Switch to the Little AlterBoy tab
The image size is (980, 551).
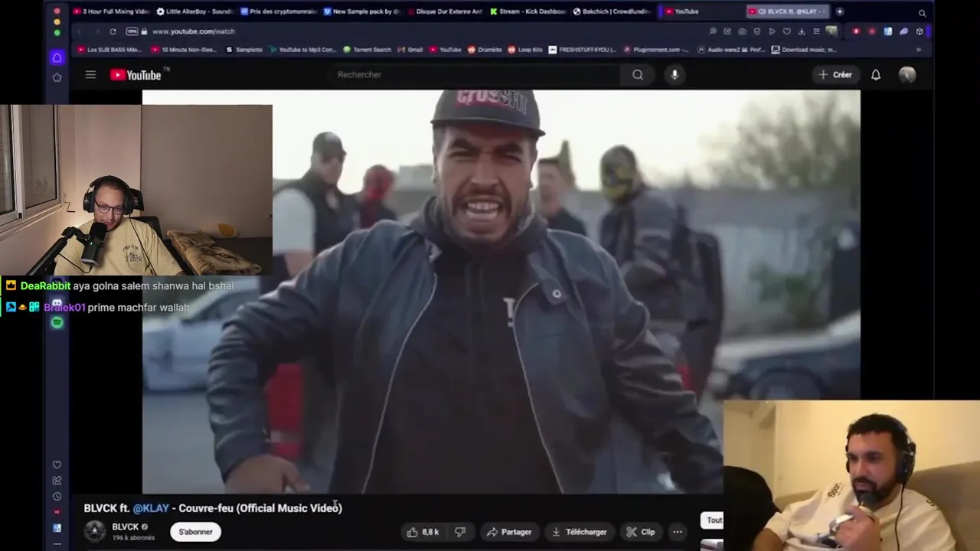(x=195, y=11)
